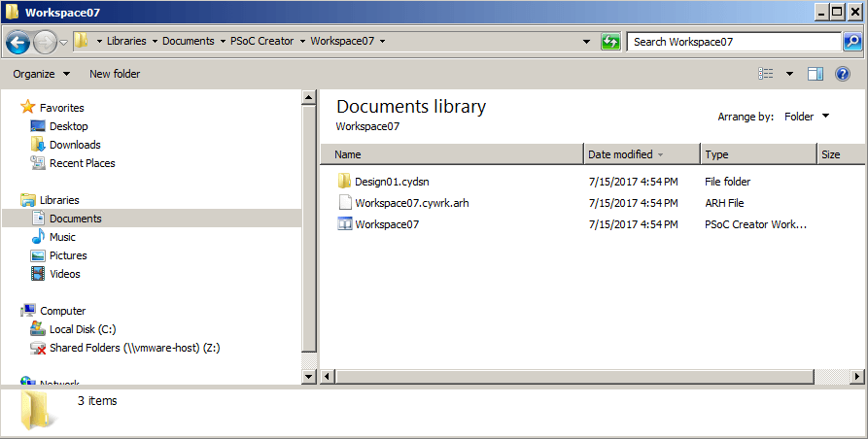Expand the Documents breadcrumb arrow
This screenshot has height=439, width=868.
click(x=155, y=42)
